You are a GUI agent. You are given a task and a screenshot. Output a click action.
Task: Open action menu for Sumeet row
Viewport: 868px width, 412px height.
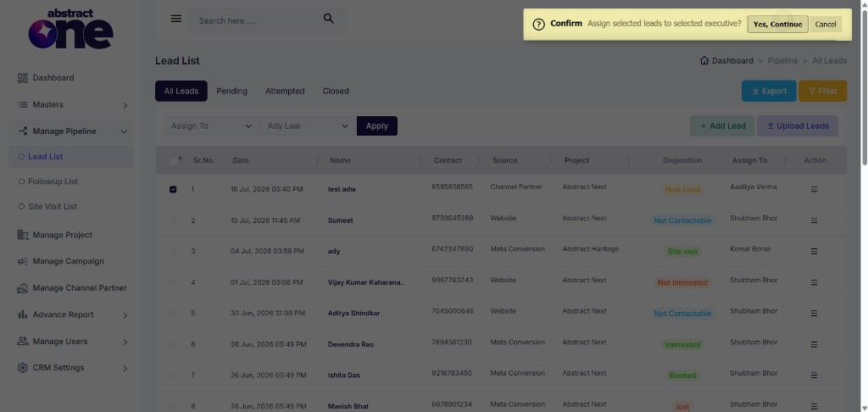pyautogui.click(x=814, y=220)
